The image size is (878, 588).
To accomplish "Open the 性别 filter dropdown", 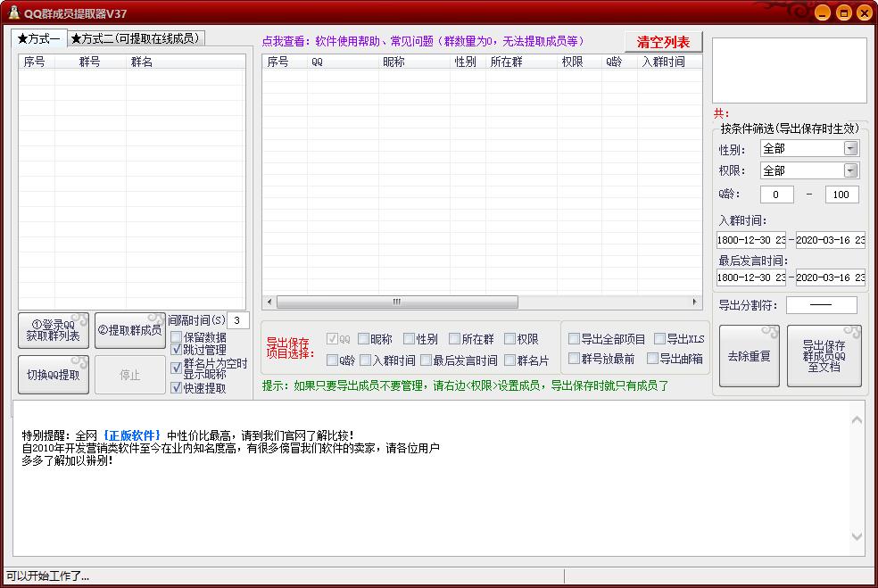I will click(x=850, y=148).
